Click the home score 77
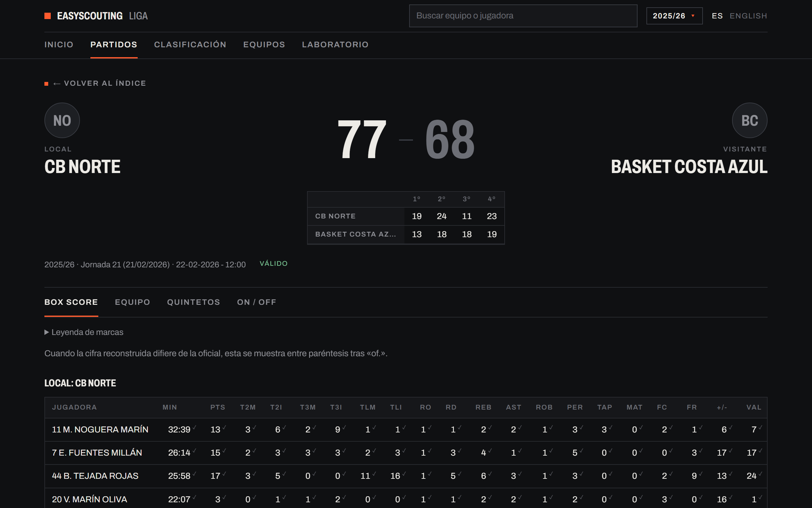 362,139
